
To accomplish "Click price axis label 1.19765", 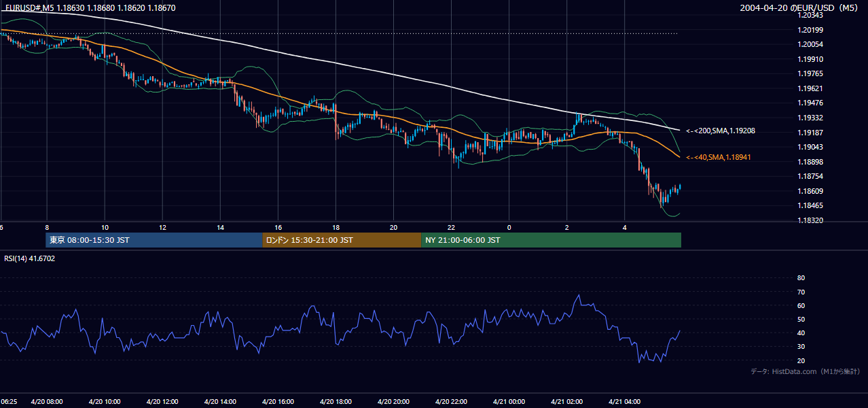I will point(810,73).
